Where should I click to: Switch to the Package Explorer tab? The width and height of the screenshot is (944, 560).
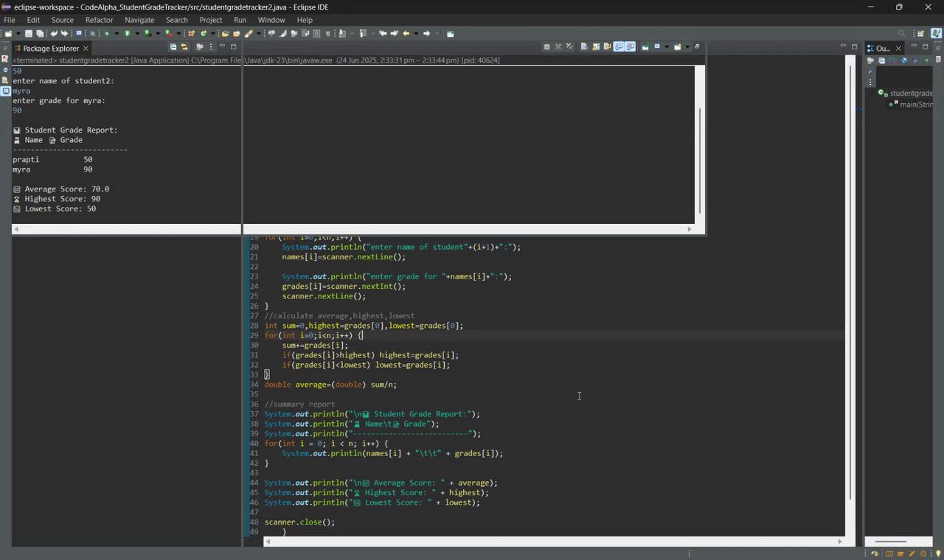(50, 48)
